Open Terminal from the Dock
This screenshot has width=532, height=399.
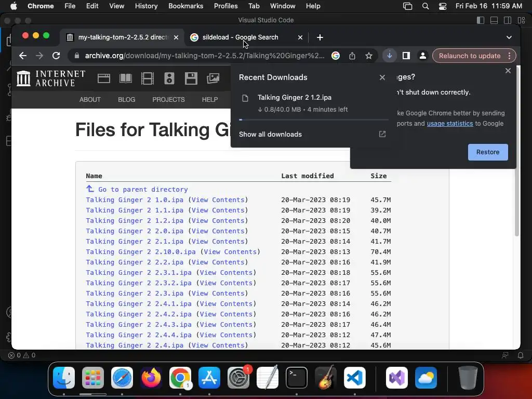297,378
